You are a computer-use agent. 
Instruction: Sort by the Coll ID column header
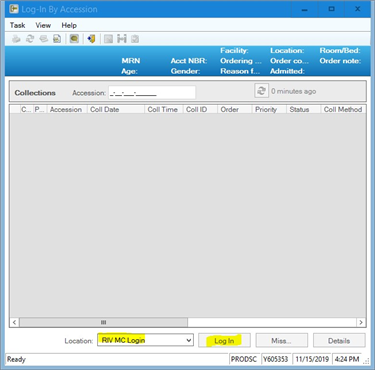200,109
